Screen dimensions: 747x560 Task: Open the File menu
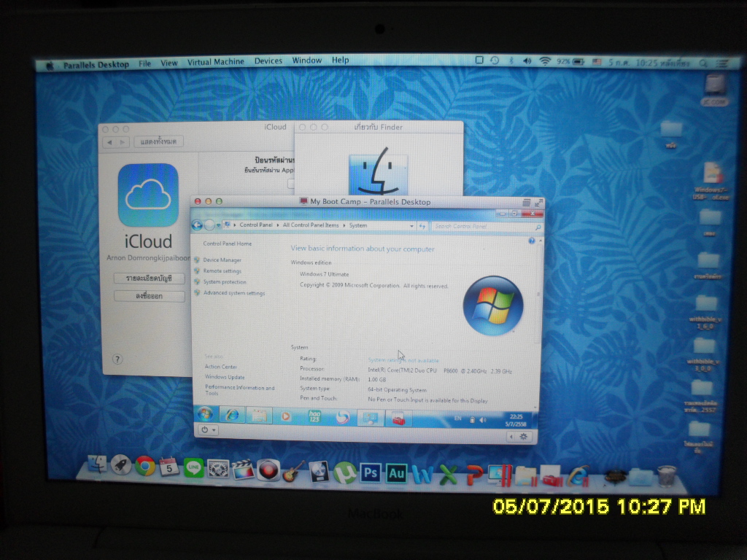[145, 63]
